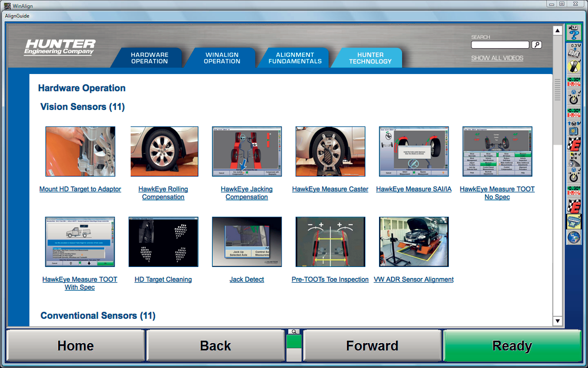Open Mount HD Target to Adaptor link
Image resolution: width=588 pixels, height=368 pixels.
click(80, 189)
